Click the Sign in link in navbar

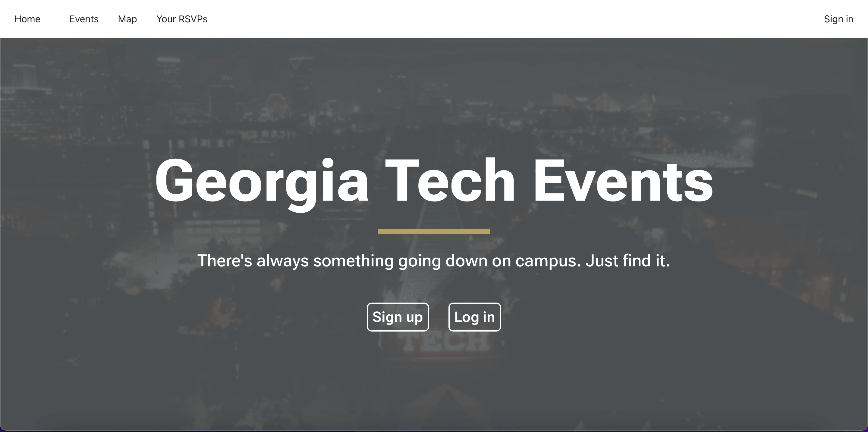pyautogui.click(x=838, y=19)
